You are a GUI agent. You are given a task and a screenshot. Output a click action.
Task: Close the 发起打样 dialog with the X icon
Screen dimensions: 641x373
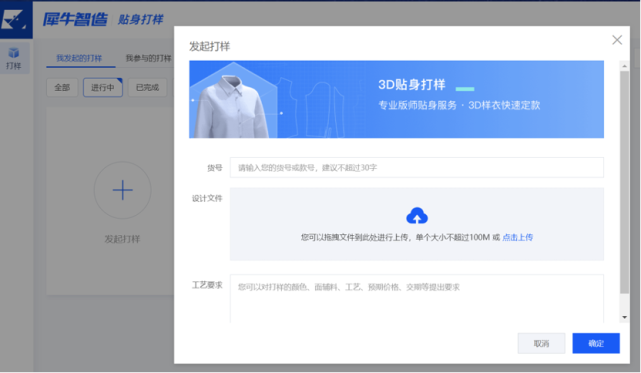point(617,40)
